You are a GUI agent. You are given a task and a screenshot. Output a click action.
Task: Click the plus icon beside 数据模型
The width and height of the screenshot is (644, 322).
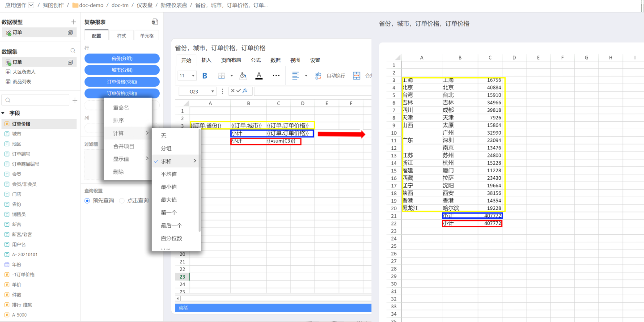pyautogui.click(x=74, y=22)
